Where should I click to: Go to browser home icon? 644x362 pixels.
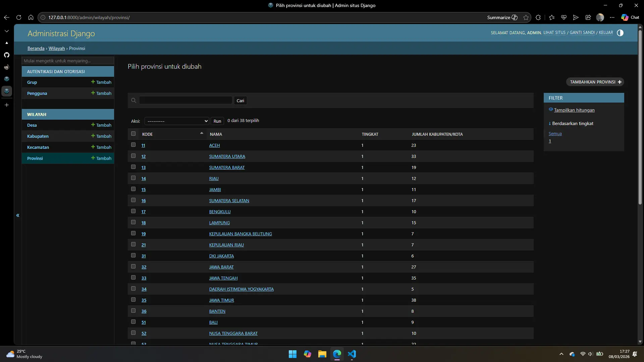click(31, 17)
